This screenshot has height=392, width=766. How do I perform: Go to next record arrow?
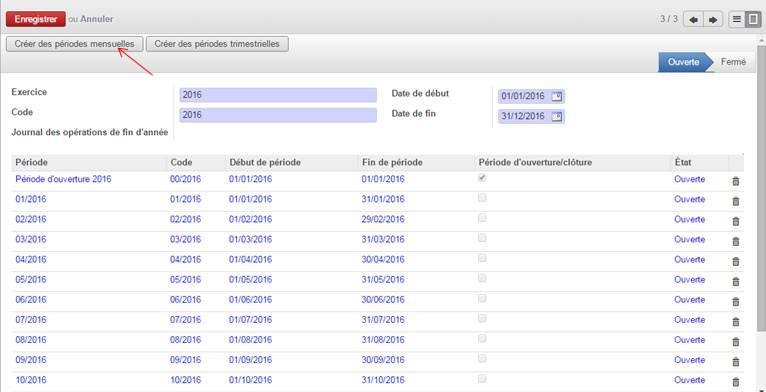pos(713,20)
